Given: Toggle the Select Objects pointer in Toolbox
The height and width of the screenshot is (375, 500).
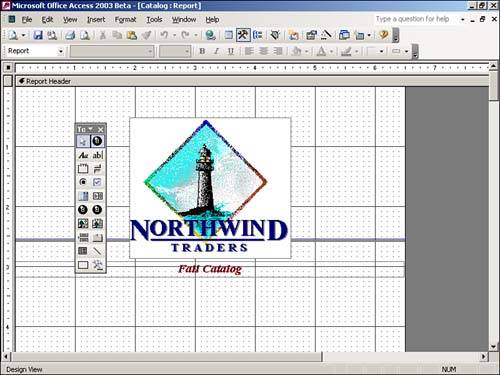Looking at the screenshot, I should tap(83, 141).
